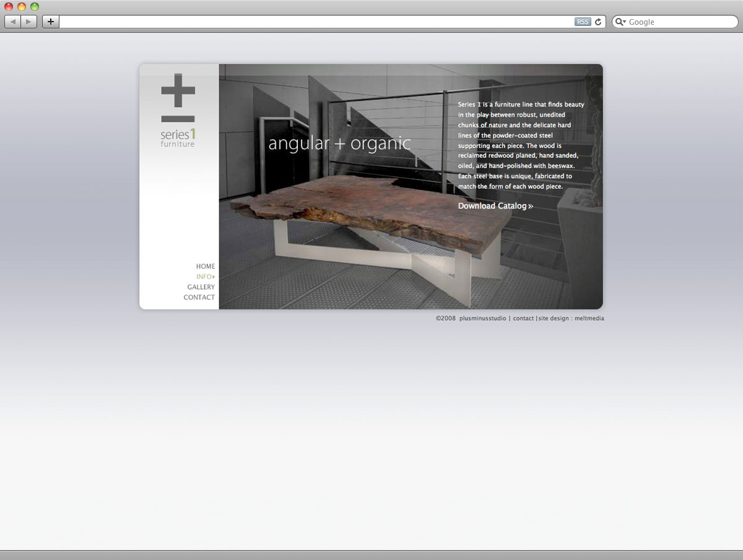743x560 pixels.
Task: Go back with the browser back arrow
Action: pos(13,22)
